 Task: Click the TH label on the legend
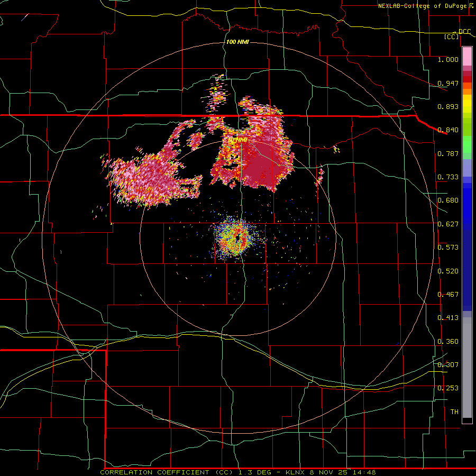(454, 412)
